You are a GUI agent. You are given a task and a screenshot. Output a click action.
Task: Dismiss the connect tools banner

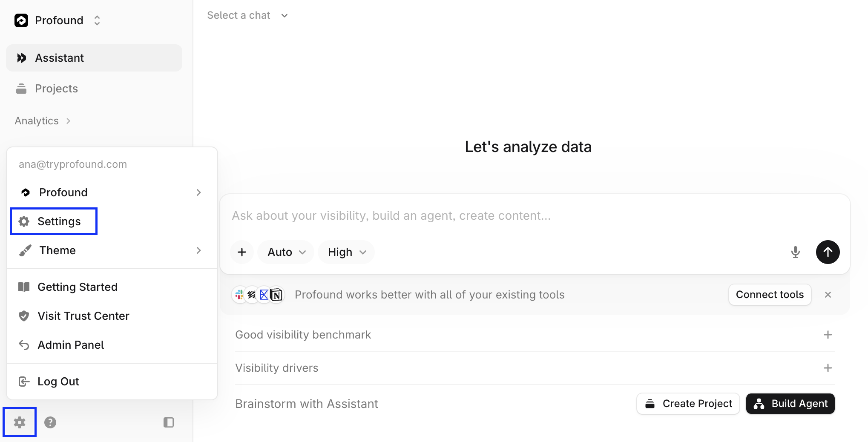(x=828, y=295)
